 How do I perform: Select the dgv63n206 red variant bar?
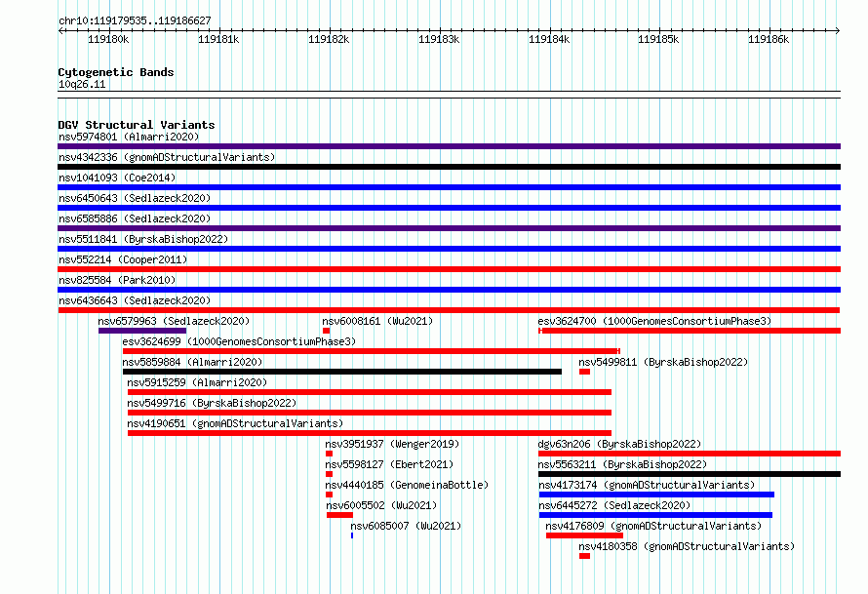click(690, 454)
